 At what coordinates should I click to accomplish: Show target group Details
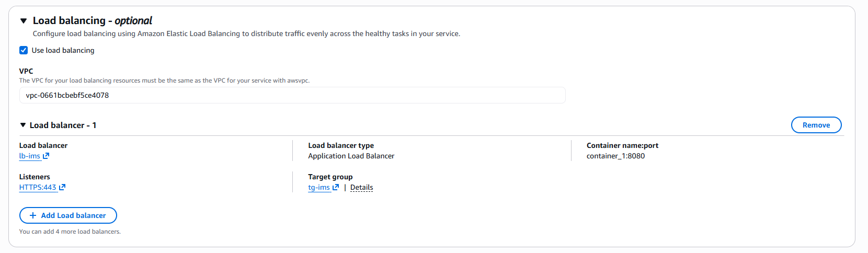click(361, 187)
